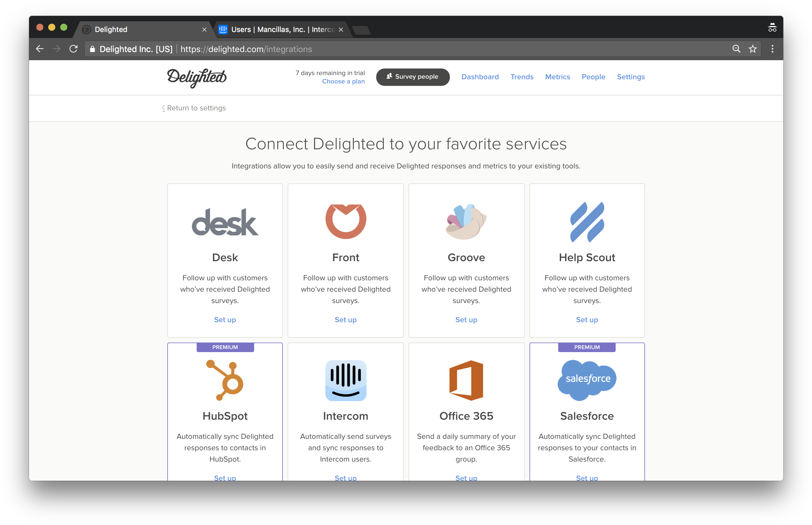Go back with browser back arrow
Screen dimensions: 812x525
(x=40, y=49)
